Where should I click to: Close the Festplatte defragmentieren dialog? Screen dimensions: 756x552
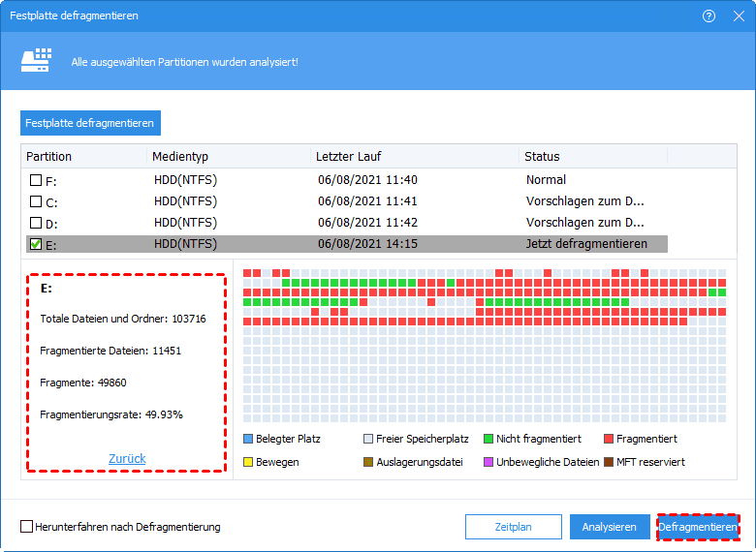(x=739, y=15)
